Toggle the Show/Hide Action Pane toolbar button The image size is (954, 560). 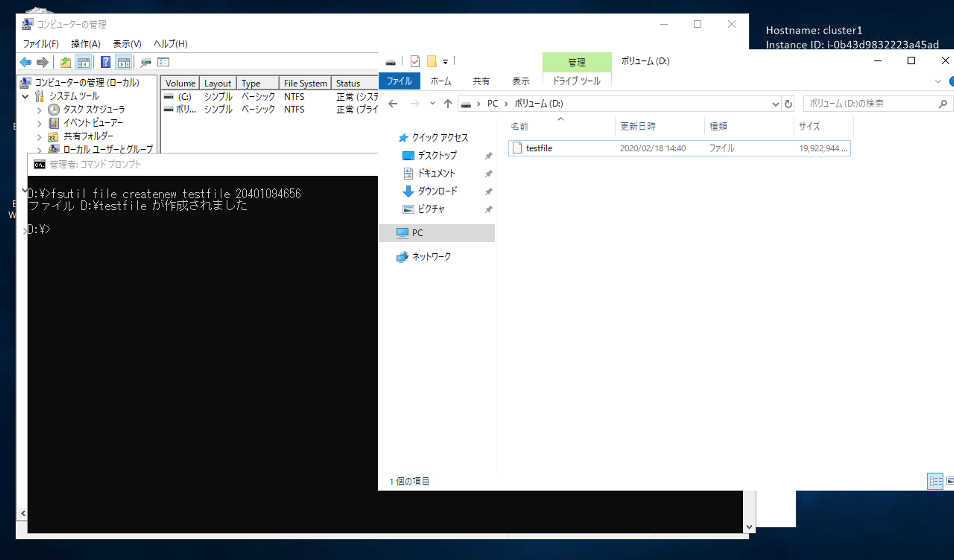point(123,62)
